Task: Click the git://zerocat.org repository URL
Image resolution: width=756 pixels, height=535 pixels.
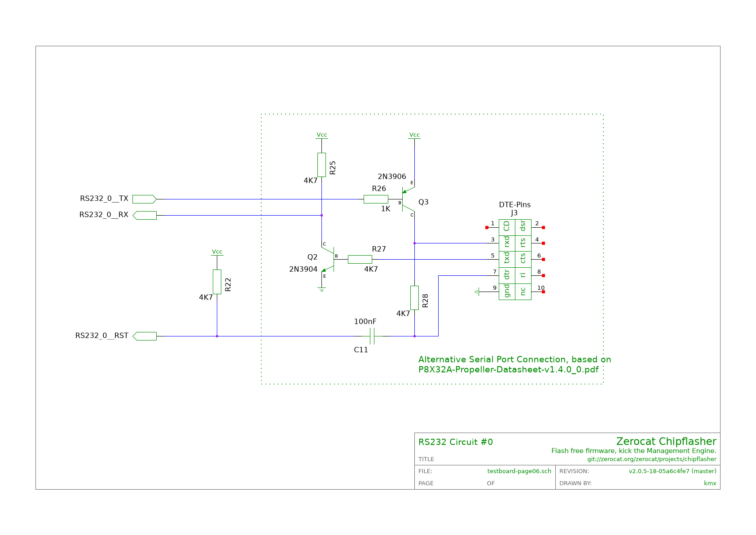Action: (652, 459)
